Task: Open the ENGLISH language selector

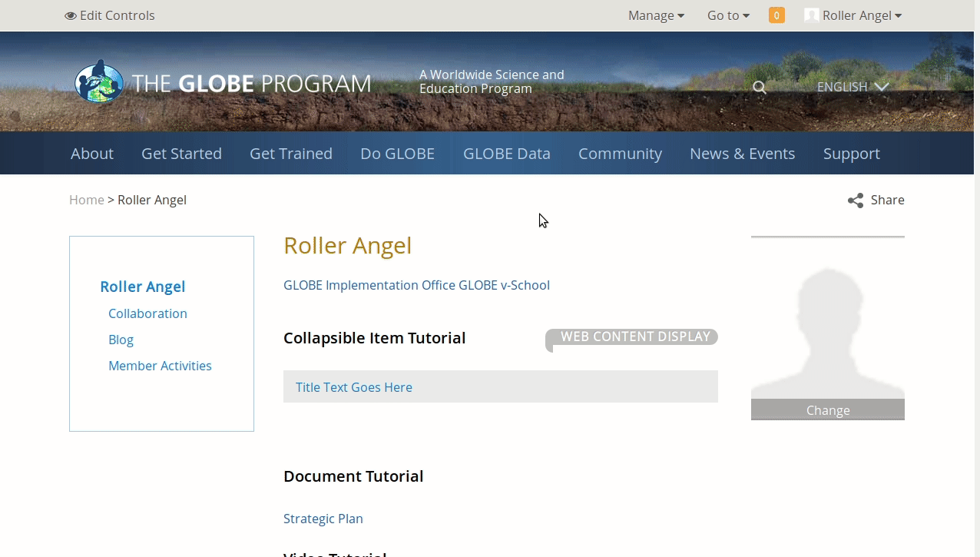Action: (x=853, y=87)
